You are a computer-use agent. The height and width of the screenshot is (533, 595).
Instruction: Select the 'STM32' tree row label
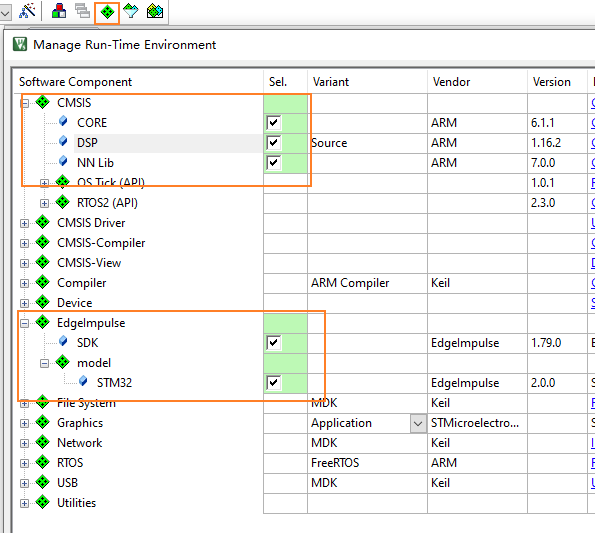click(114, 382)
